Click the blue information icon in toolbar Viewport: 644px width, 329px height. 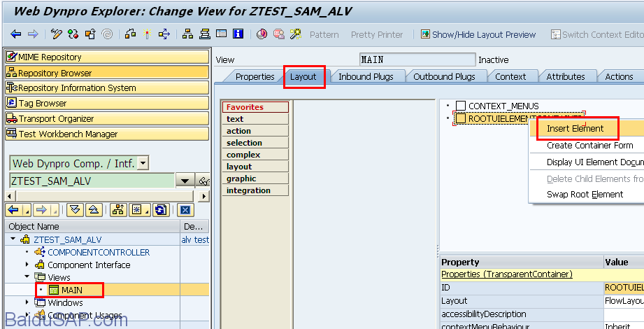pyautogui.click(x=238, y=34)
